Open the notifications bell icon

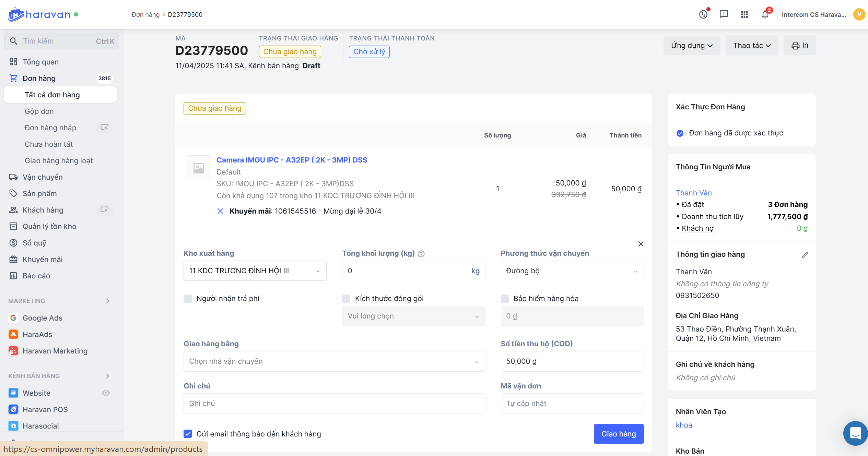pos(765,14)
